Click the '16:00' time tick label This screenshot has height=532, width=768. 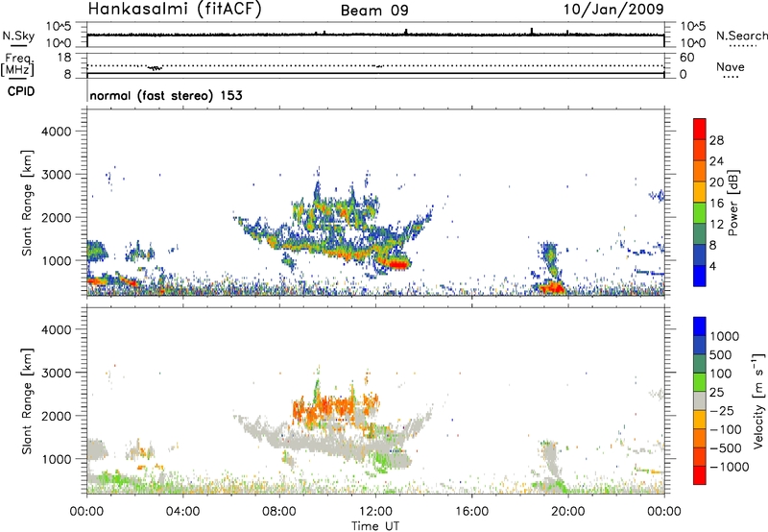coord(471,512)
